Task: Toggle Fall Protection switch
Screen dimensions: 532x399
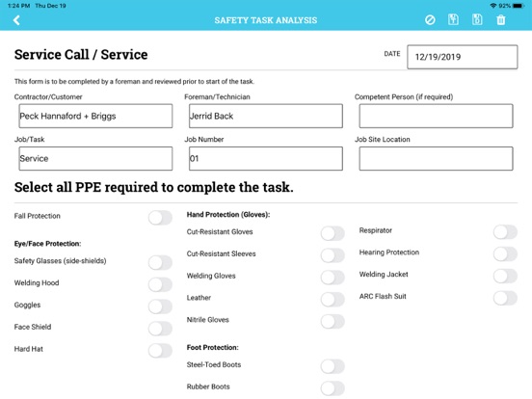Action: coord(160,218)
